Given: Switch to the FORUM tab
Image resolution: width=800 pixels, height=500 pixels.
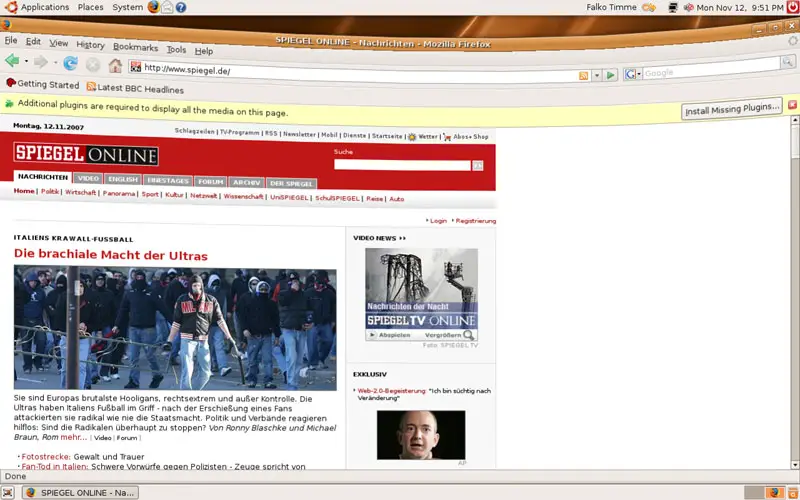Looking at the screenshot, I should click(x=211, y=182).
